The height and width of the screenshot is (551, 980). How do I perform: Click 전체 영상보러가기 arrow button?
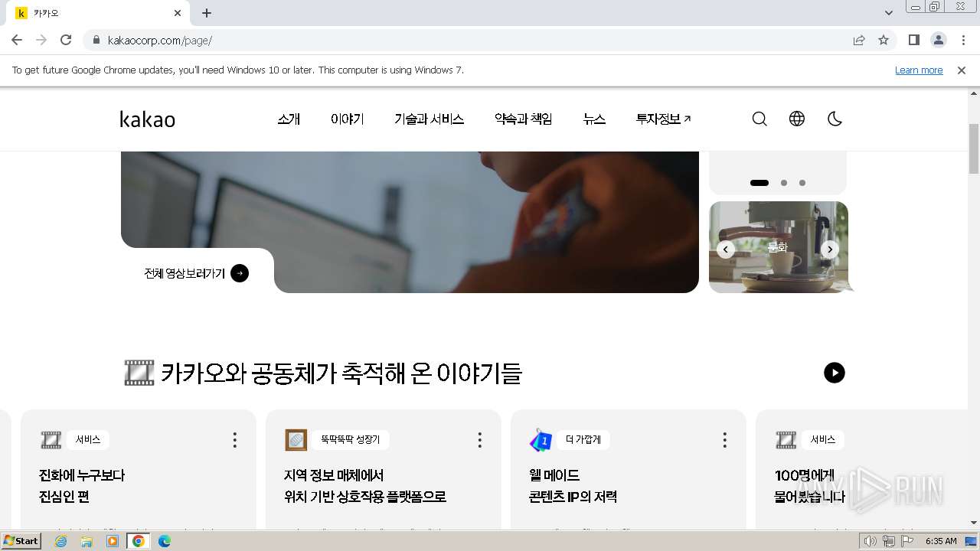click(240, 273)
